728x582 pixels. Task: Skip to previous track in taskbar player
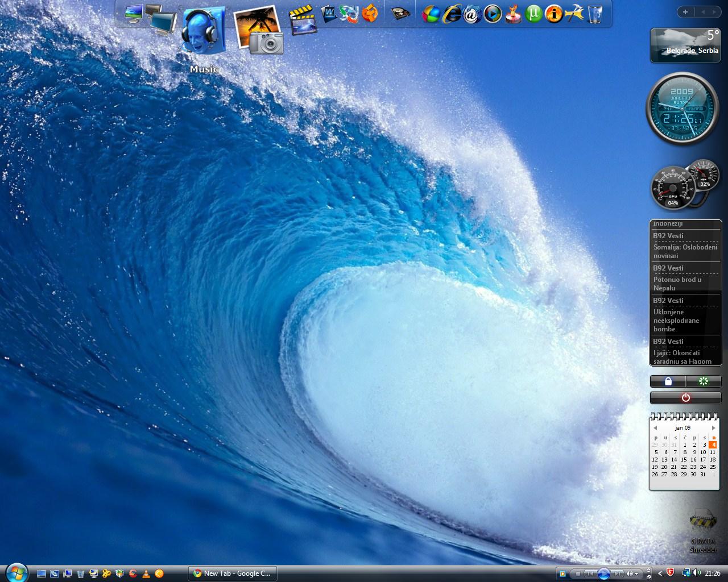coord(590,573)
